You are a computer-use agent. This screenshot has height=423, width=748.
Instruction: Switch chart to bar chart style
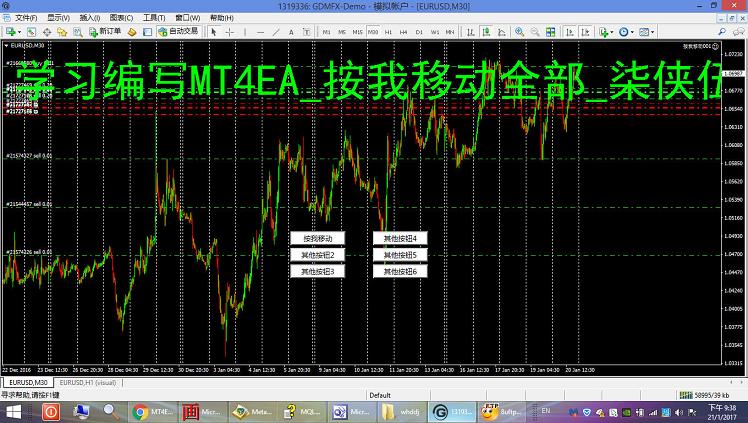[471, 32]
